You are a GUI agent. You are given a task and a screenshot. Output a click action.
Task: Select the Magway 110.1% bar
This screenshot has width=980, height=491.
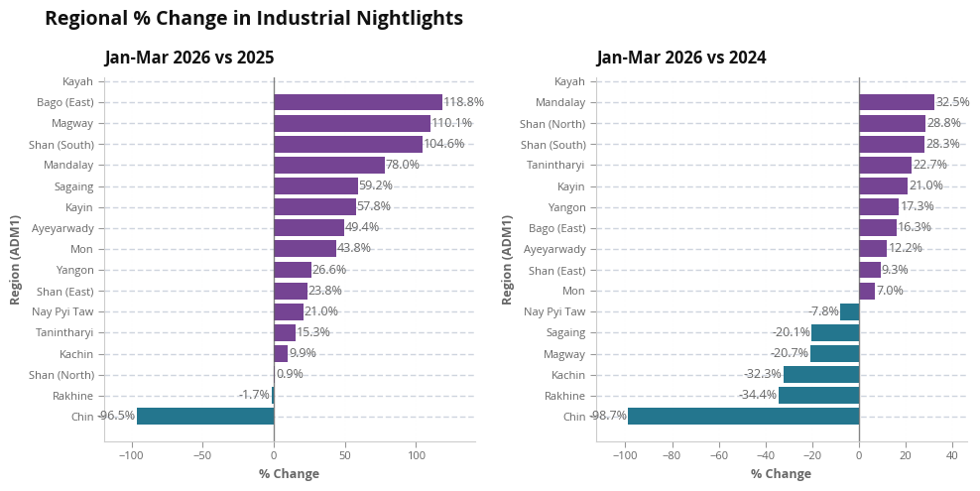click(x=351, y=123)
